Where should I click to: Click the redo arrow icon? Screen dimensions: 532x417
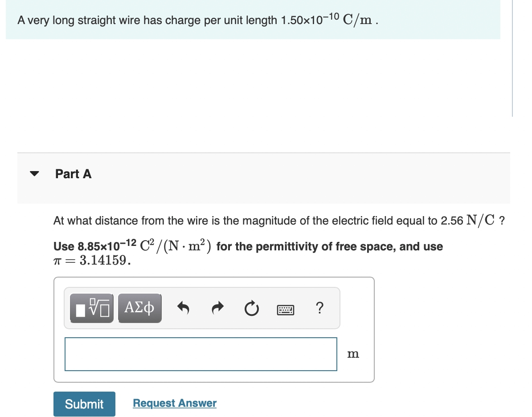tap(217, 307)
